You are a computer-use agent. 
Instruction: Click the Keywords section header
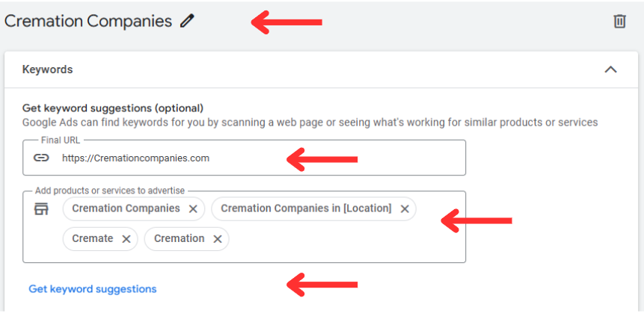tap(321, 69)
